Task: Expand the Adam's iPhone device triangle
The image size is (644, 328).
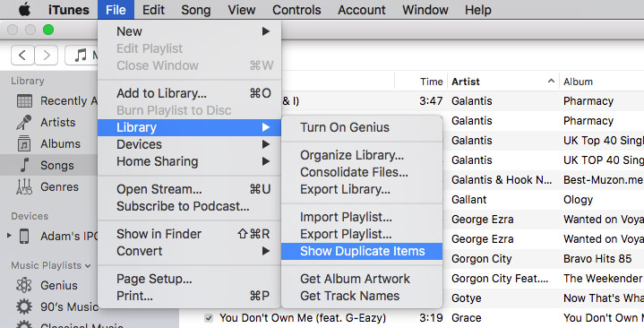Action: pos(9,236)
